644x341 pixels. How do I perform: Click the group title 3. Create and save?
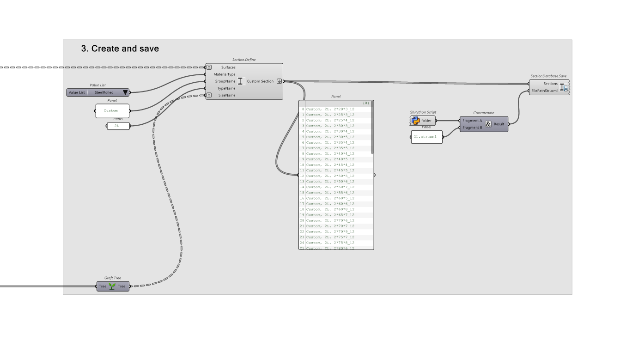[x=120, y=49]
